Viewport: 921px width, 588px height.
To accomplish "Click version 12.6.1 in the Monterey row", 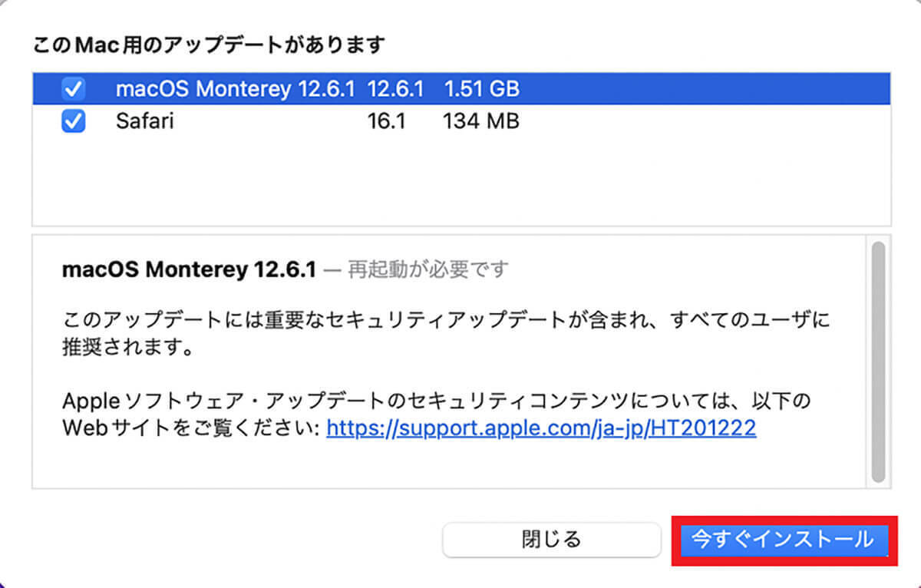I will pos(395,90).
